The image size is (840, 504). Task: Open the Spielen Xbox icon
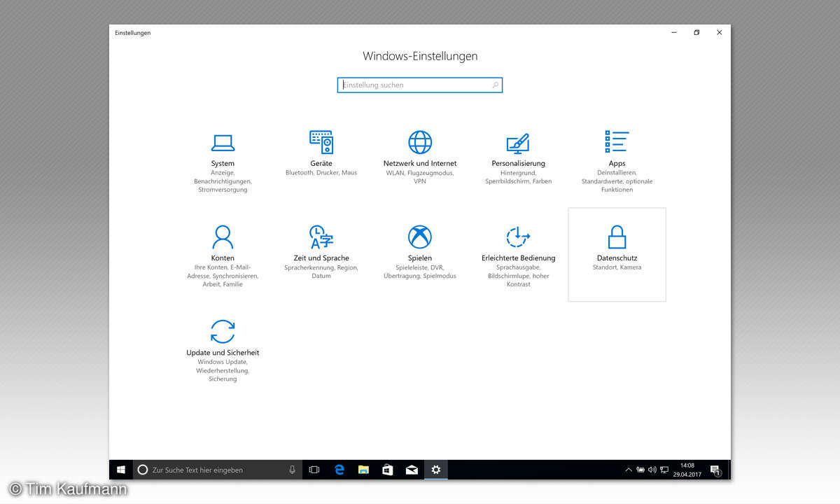tap(420, 237)
